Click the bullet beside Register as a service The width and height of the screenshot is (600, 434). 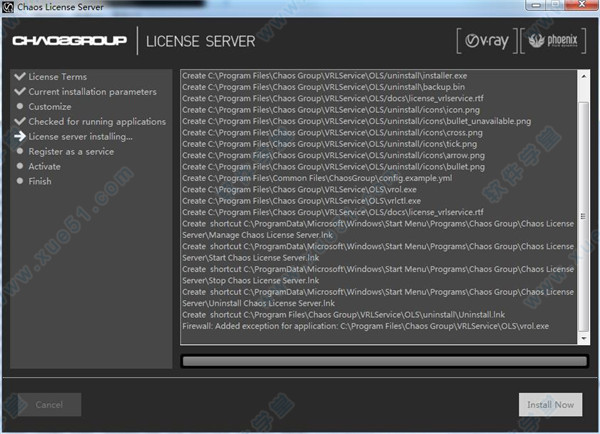point(20,151)
